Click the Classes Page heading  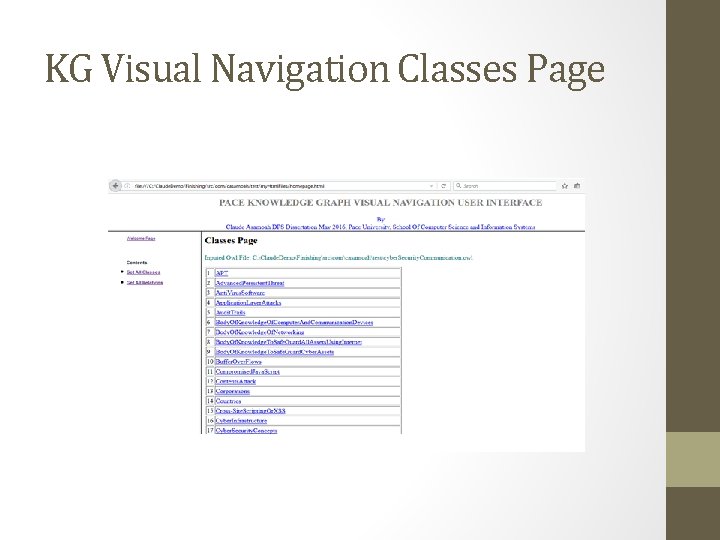click(x=231, y=241)
